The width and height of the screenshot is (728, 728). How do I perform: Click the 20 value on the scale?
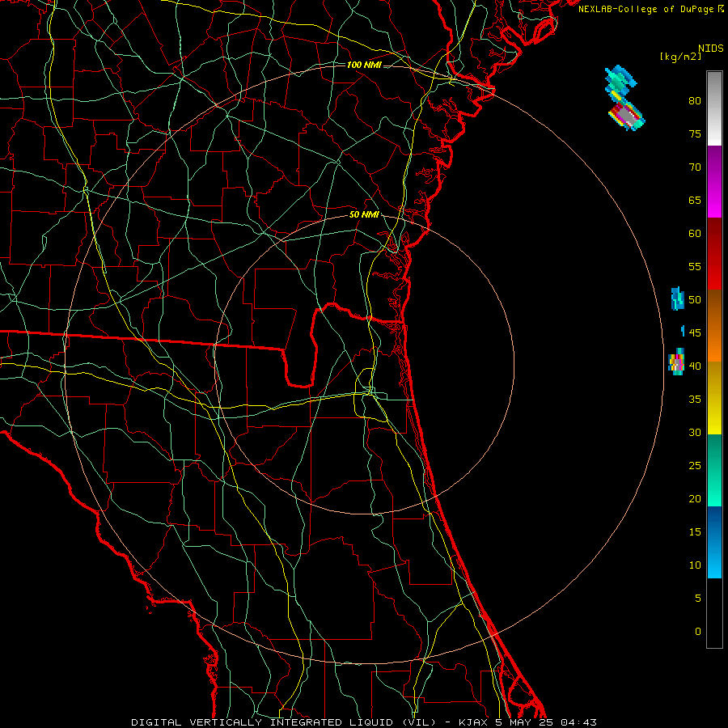tap(695, 498)
